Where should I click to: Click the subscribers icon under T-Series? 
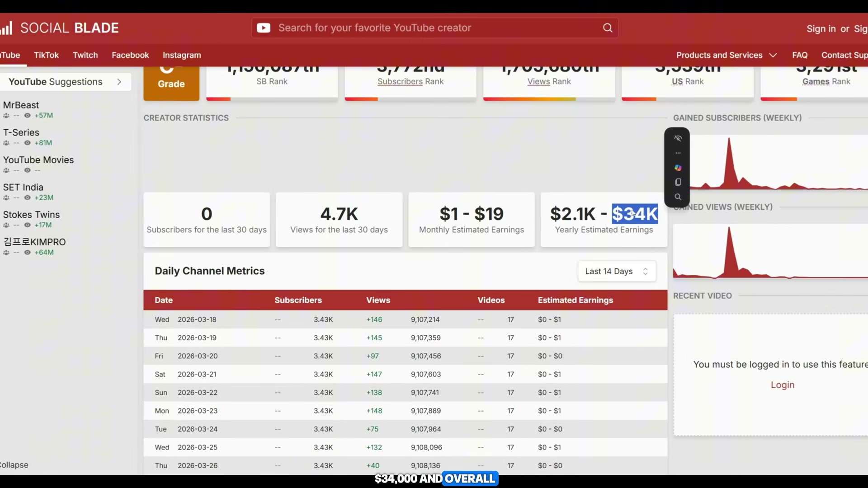[6, 143]
